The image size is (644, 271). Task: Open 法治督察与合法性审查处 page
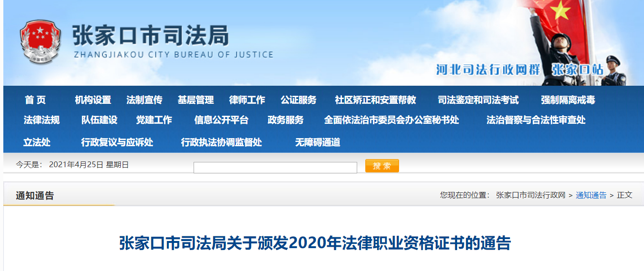coord(536,120)
